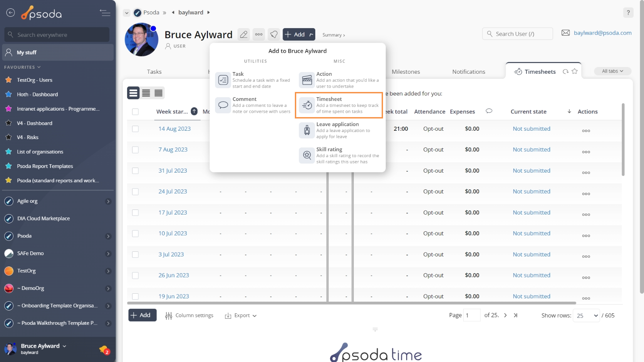The width and height of the screenshot is (644, 362).
Task: Click the horizontal table scrollbar
Action: tap(351, 303)
